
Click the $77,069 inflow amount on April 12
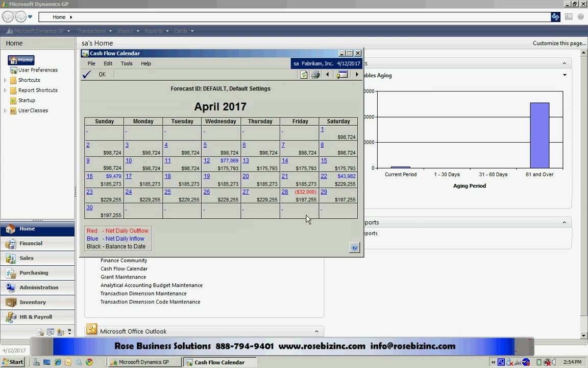click(230, 160)
